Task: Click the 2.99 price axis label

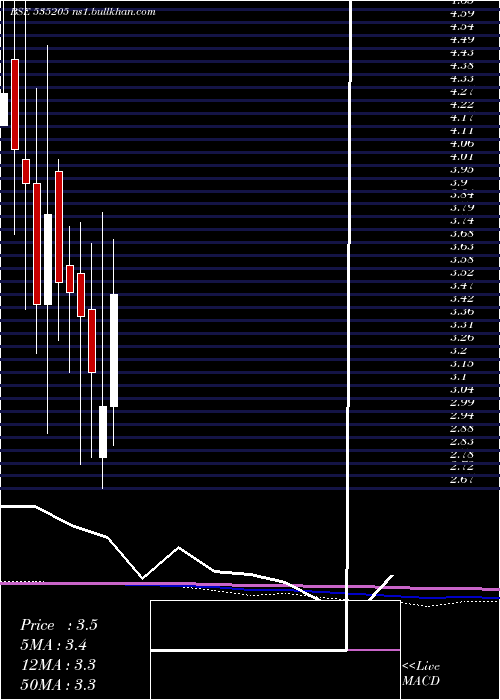Action: click(x=462, y=402)
